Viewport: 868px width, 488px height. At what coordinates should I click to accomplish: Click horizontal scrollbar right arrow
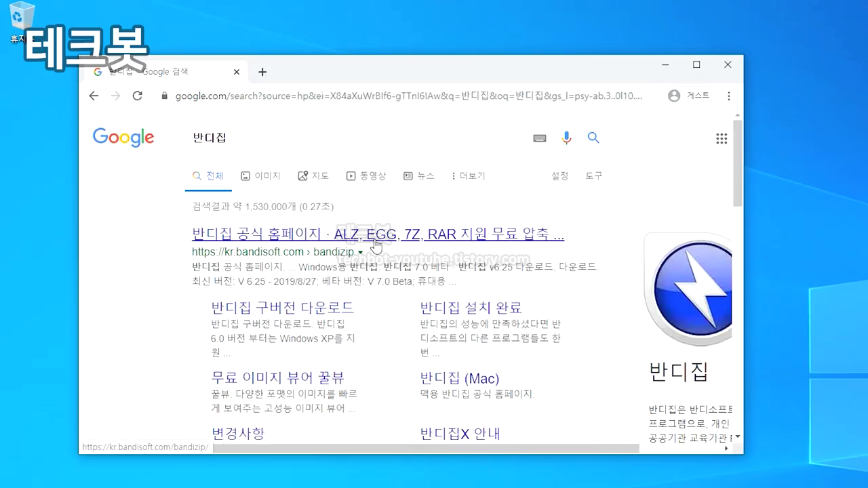pos(727,448)
